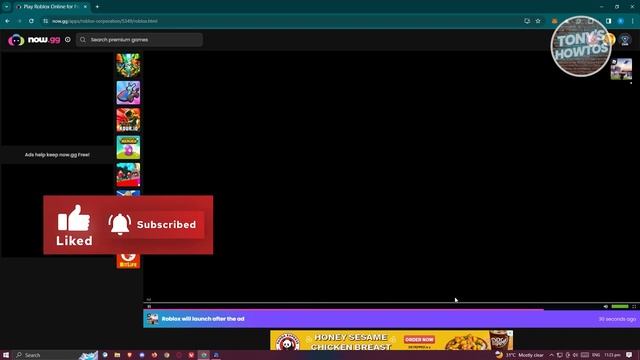The image size is (640, 360).
Task: Open the game thumbnail at the right edge
Action: tap(621, 69)
